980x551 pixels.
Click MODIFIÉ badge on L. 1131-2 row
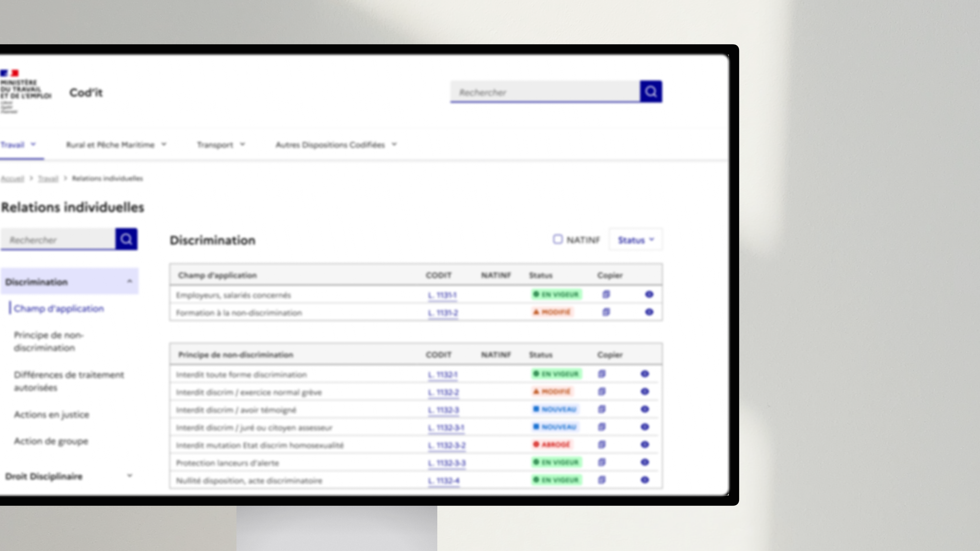pyautogui.click(x=552, y=312)
